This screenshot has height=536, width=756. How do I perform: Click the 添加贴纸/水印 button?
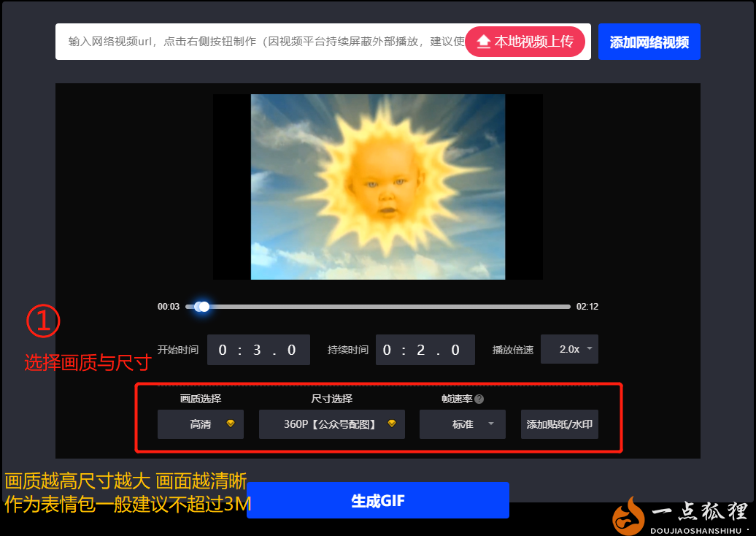(559, 424)
